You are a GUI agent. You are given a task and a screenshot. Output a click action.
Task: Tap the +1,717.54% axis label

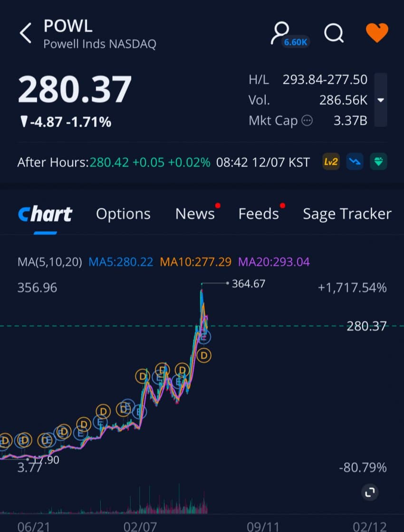(x=352, y=288)
